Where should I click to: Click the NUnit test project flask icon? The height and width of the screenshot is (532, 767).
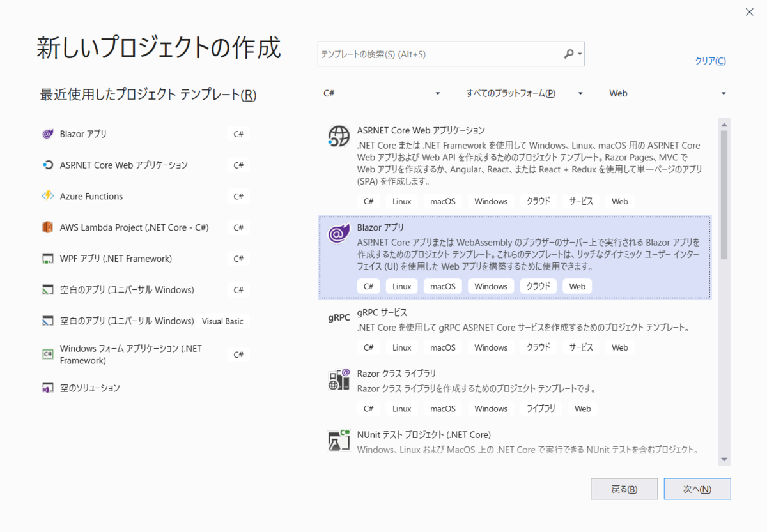[339, 440]
